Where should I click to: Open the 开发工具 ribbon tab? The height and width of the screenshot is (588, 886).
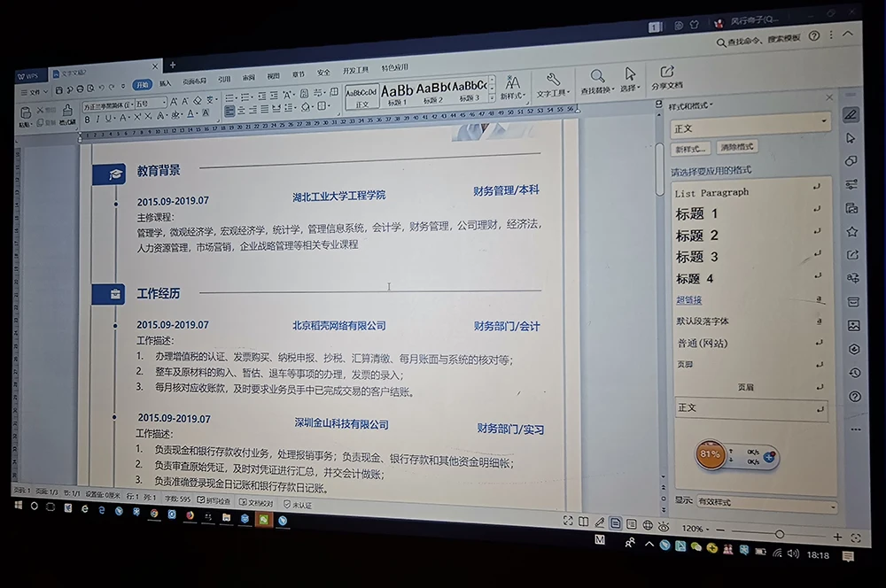click(355, 71)
